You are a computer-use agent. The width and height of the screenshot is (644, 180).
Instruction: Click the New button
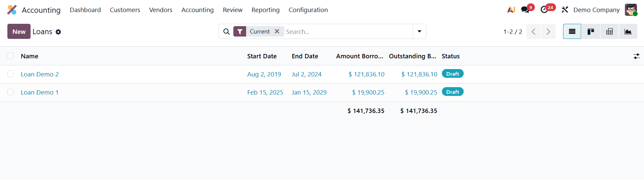[19, 32]
